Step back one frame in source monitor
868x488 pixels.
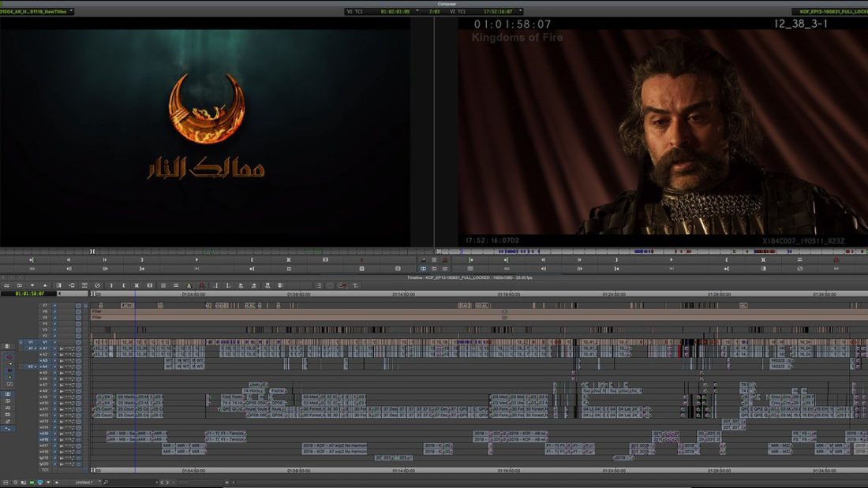click(x=68, y=259)
